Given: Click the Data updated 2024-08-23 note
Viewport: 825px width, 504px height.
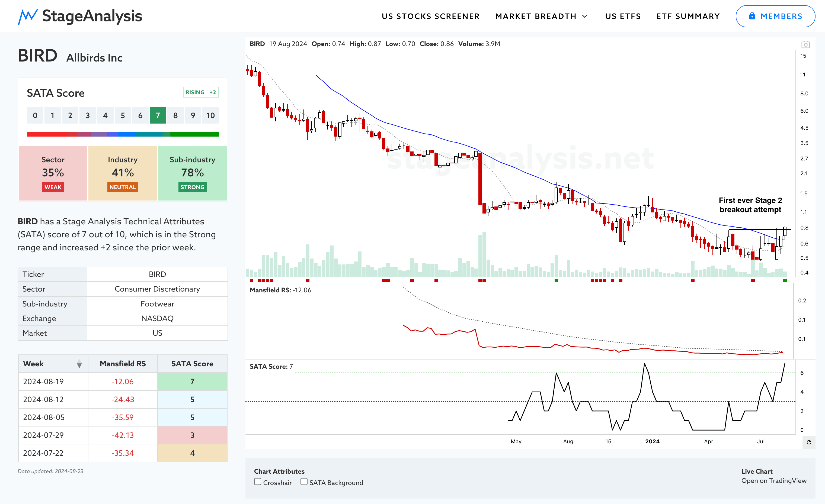Looking at the screenshot, I should [50, 471].
